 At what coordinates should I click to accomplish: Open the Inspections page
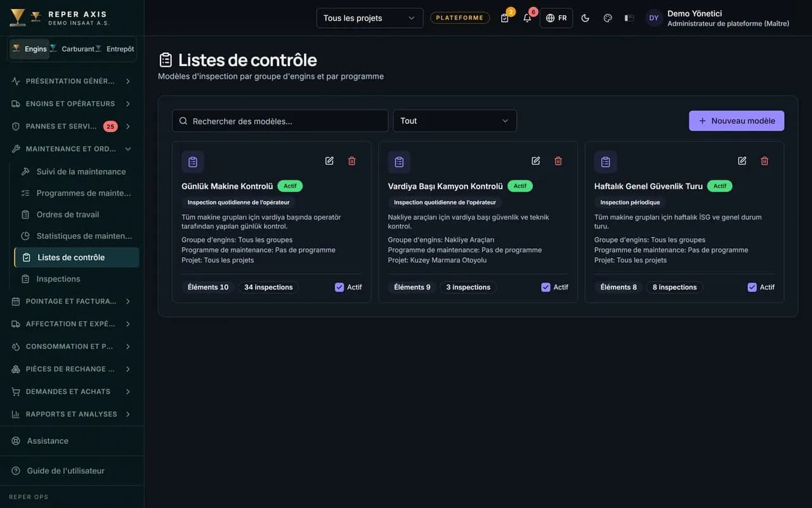pyautogui.click(x=77, y=279)
